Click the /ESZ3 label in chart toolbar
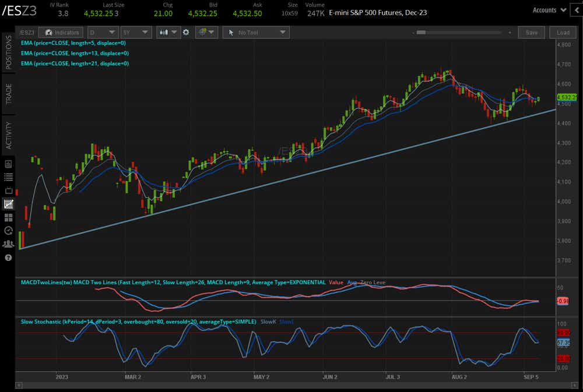The height and width of the screenshot is (392, 583). pos(27,33)
